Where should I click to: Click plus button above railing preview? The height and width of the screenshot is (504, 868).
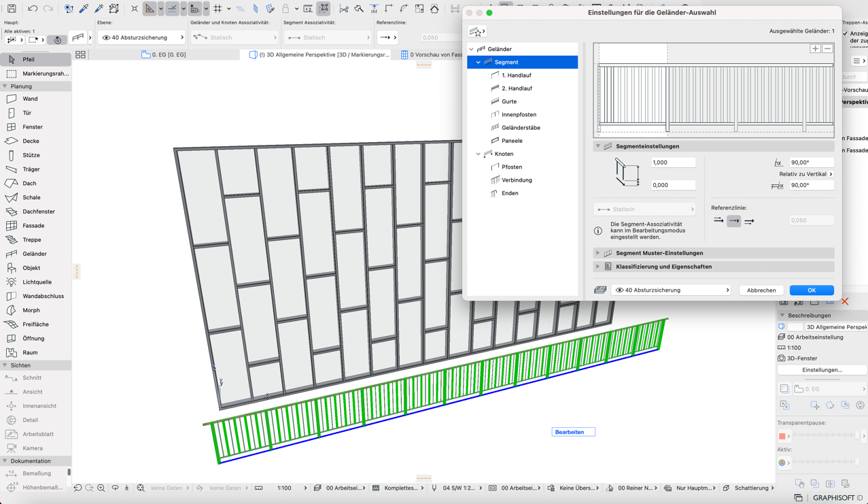click(815, 49)
